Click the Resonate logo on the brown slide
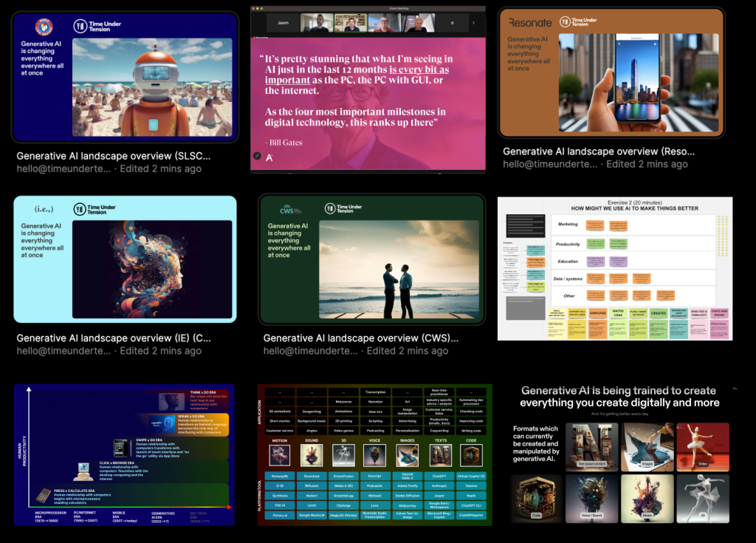756x543 pixels. 530,23
